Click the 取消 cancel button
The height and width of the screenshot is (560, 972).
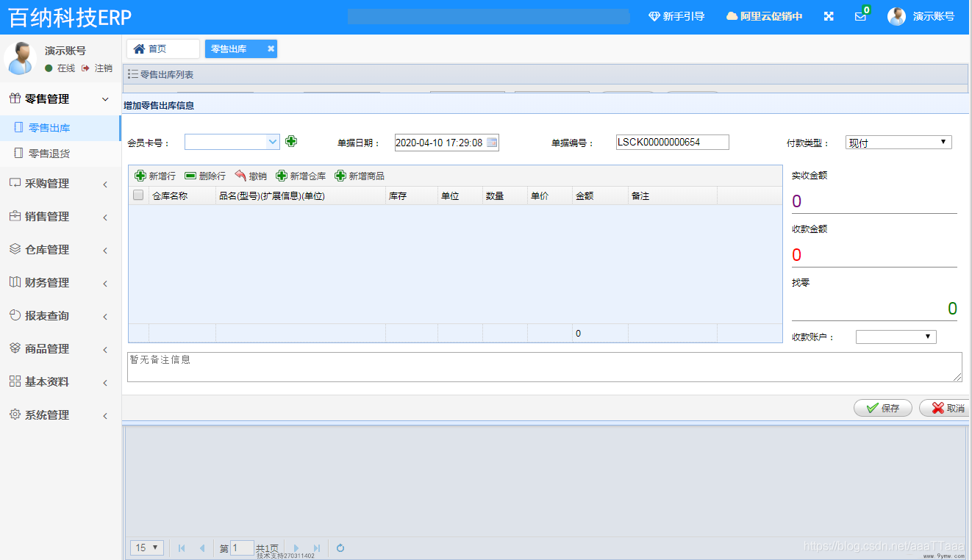[946, 409]
